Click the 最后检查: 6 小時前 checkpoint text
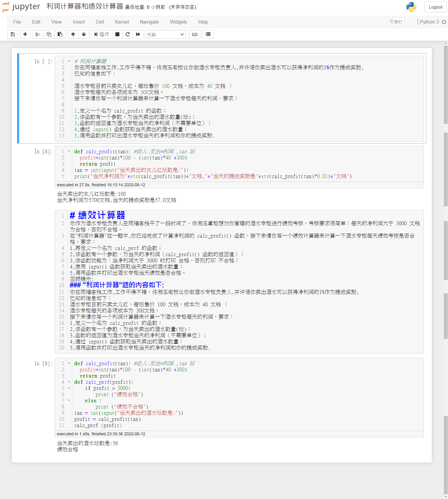This screenshot has width=448, height=499. (145, 7)
